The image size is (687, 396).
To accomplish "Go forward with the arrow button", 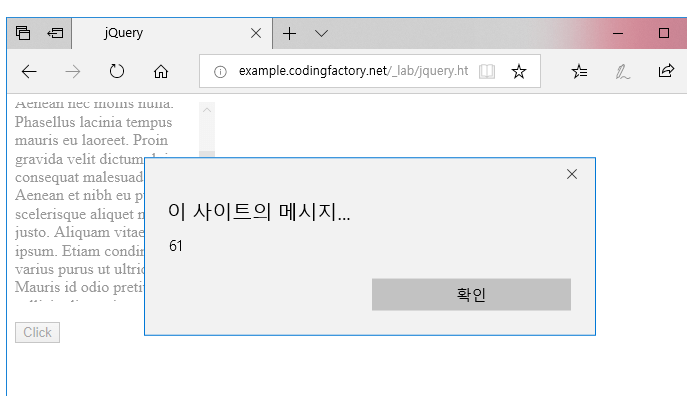I will pyautogui.click(x=73, y=71).
